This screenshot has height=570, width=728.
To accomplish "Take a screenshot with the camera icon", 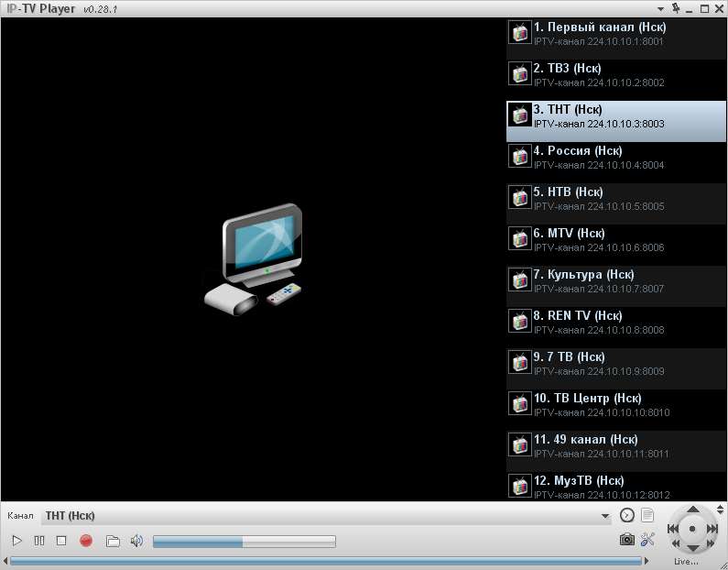I will [626, 540].
